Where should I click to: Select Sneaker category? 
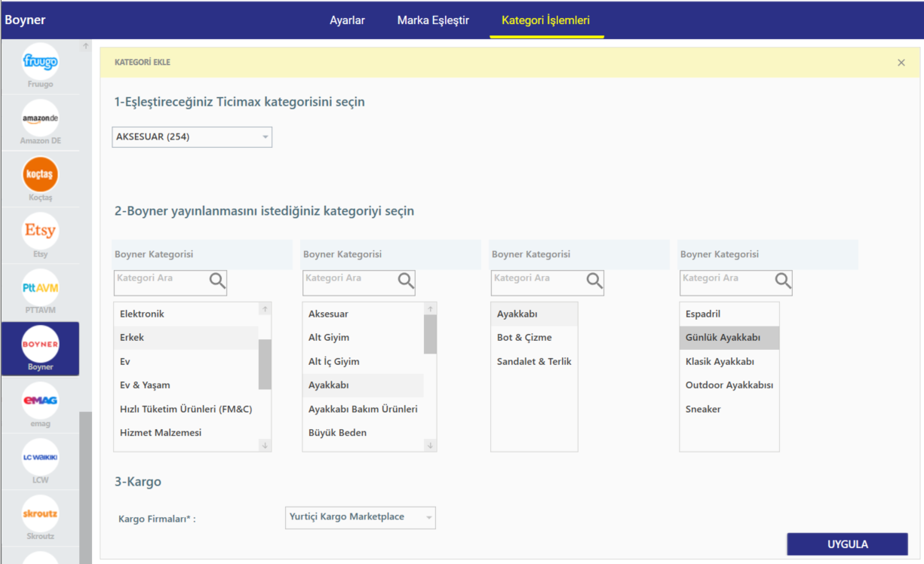[x=729, y=409]
